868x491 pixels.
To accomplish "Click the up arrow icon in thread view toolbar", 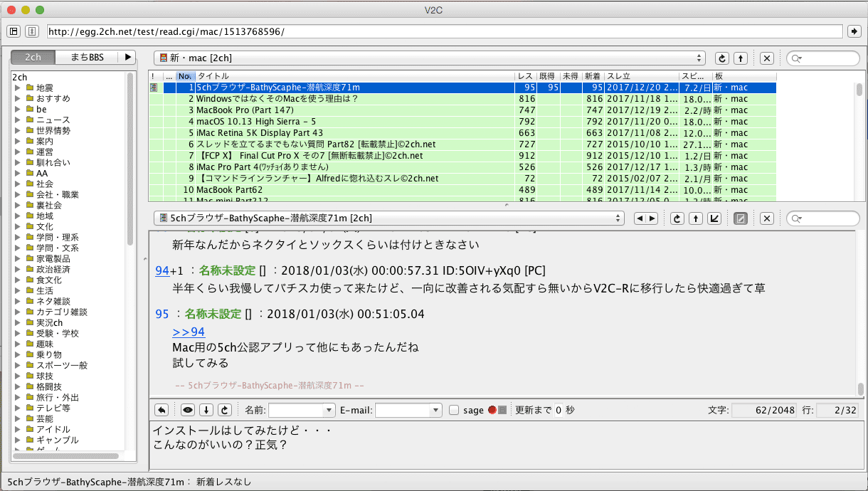I will coord(697,218).
